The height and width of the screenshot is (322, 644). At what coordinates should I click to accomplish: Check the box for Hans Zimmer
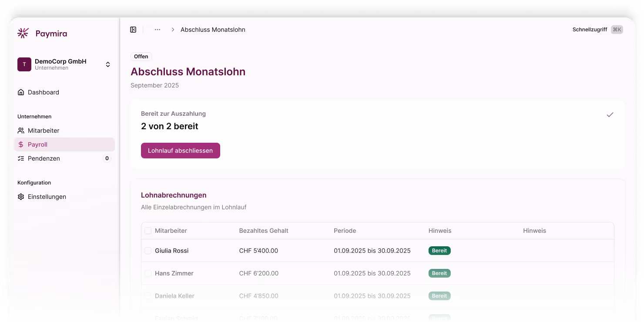[x=148, y=273]
